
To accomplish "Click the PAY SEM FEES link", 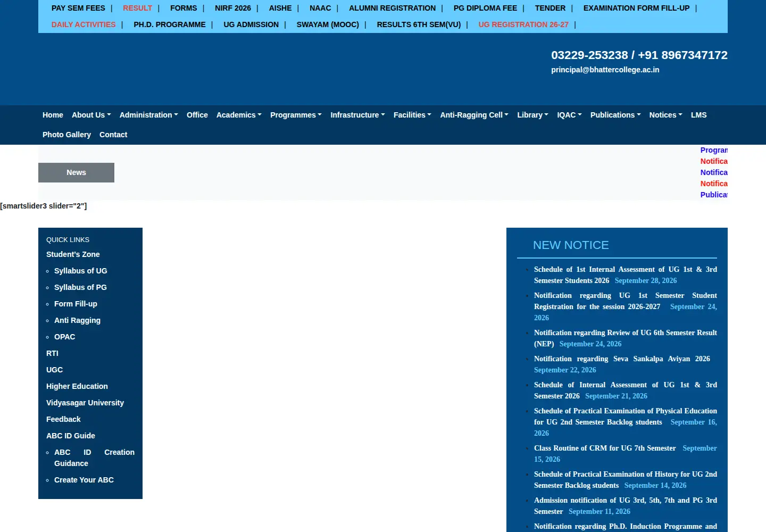I will pos(78,8).
